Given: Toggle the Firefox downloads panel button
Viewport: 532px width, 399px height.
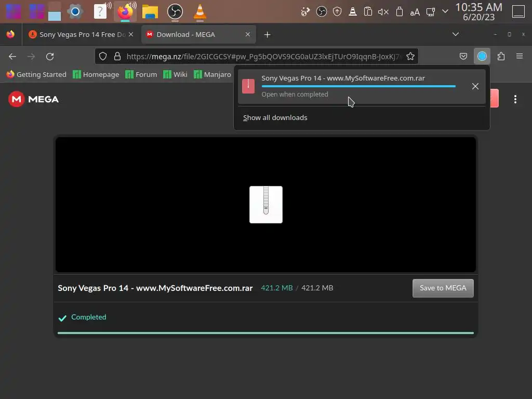Looking at the screenshot, I should click(482, 56).
